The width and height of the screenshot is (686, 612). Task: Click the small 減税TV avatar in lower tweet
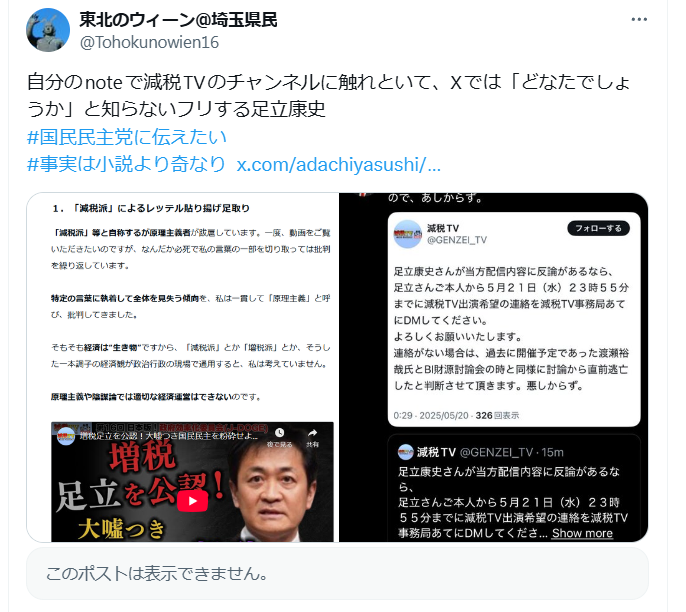(x=406, y=452)
